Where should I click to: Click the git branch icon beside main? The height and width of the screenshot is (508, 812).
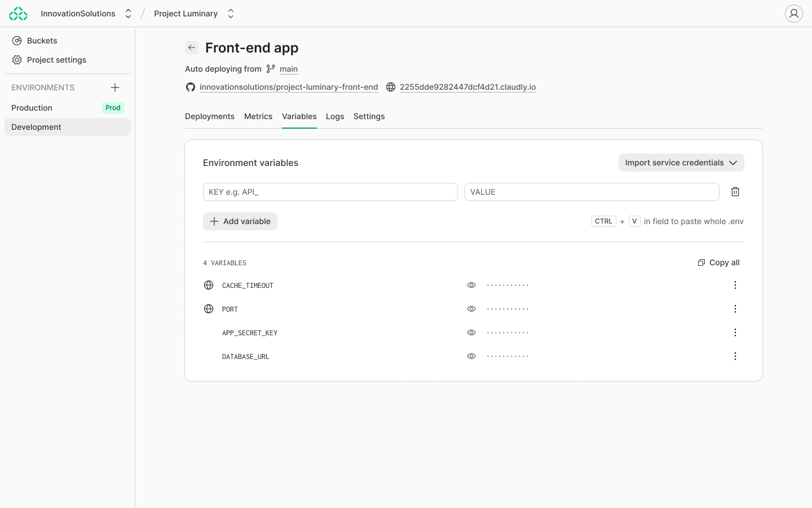[271, 69]
